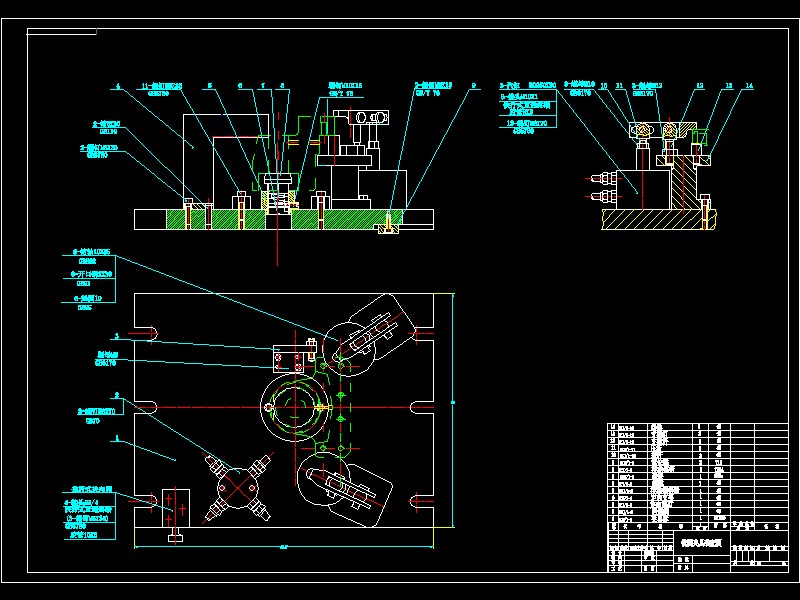Select part balloon number 3 in plan view
800x600 pixels.
(117, 336)
